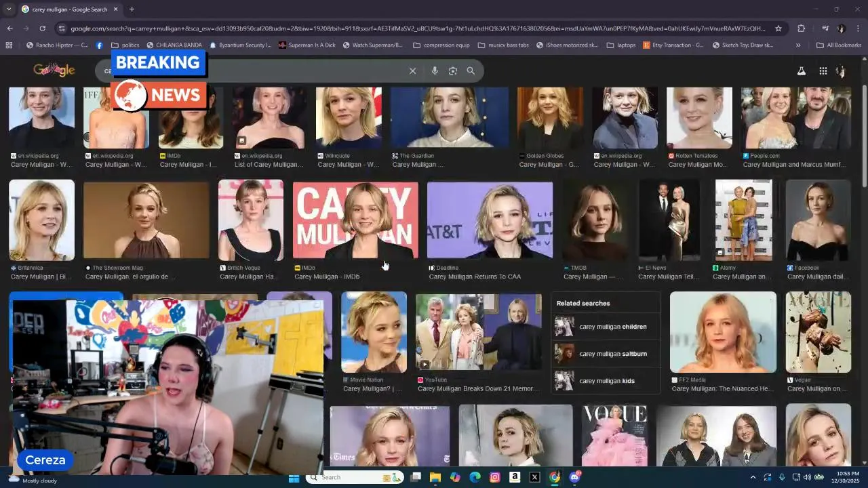
Task: Open the bookmarks apps grid icon
Action: pos(9,45)
